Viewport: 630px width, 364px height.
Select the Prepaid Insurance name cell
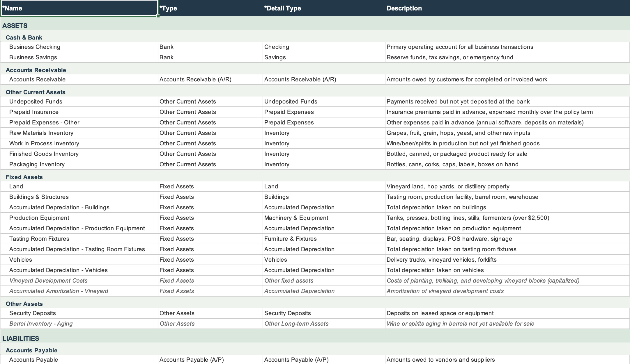tap(79, 112)
